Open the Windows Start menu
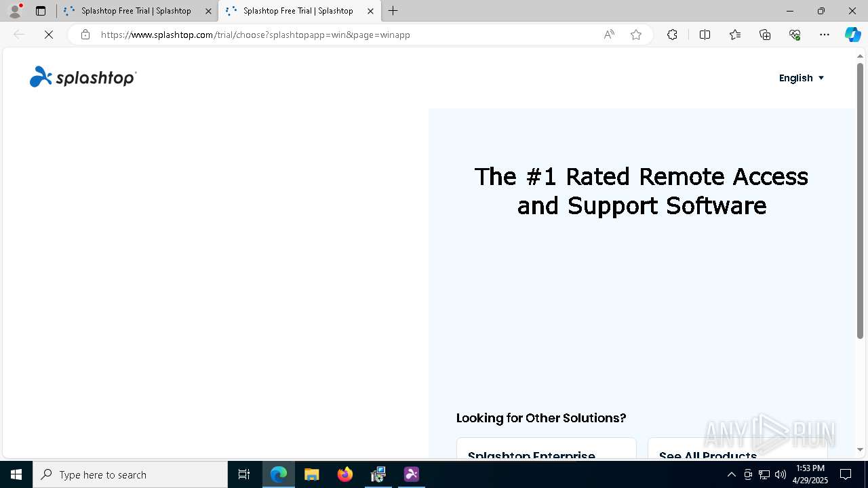 tap(16, 474)
